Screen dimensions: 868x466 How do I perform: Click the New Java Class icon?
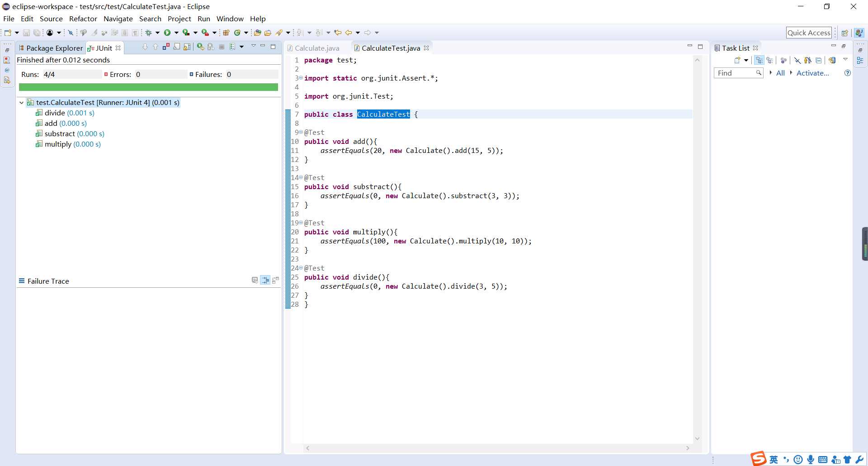(237, 33)
